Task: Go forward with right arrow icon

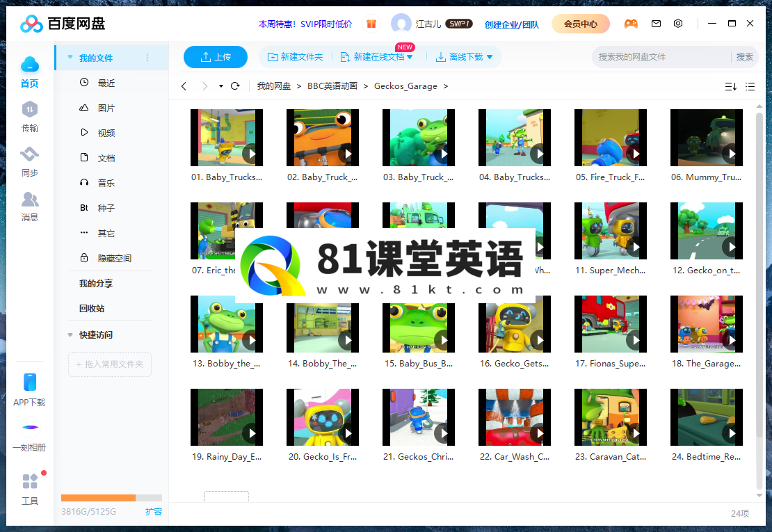Action: [204, 86]
